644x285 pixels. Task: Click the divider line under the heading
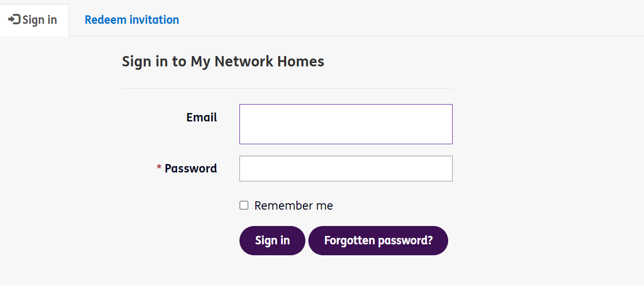pos(287,88)
